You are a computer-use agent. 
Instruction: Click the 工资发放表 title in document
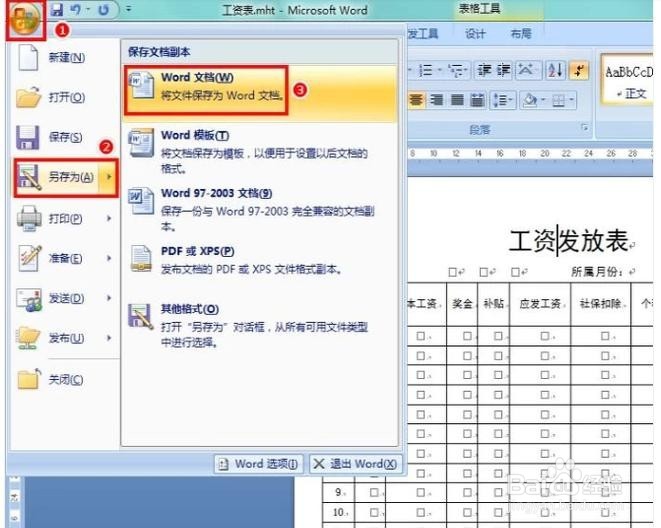point(568,240)
